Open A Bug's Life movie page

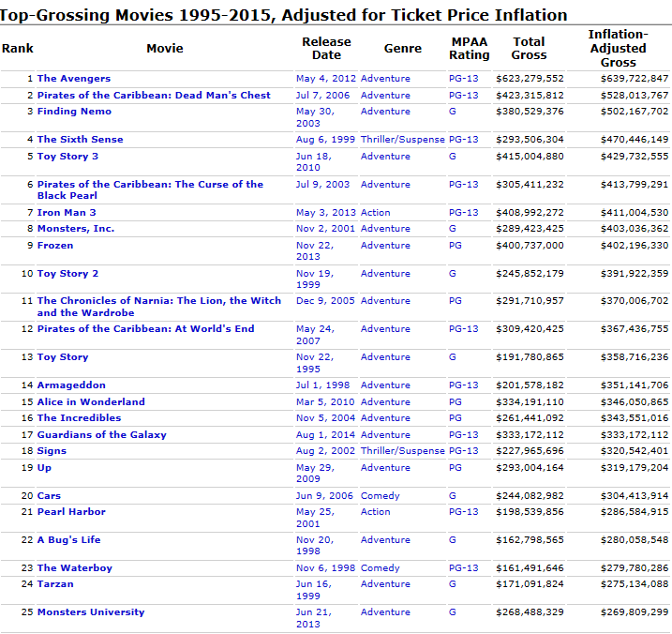pyautogui.click(x=68, y=540)
